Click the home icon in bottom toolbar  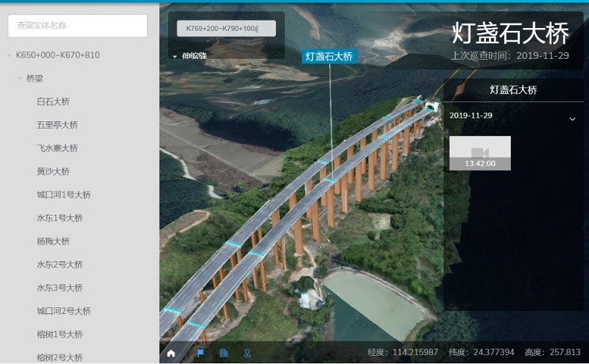point(172,353)
